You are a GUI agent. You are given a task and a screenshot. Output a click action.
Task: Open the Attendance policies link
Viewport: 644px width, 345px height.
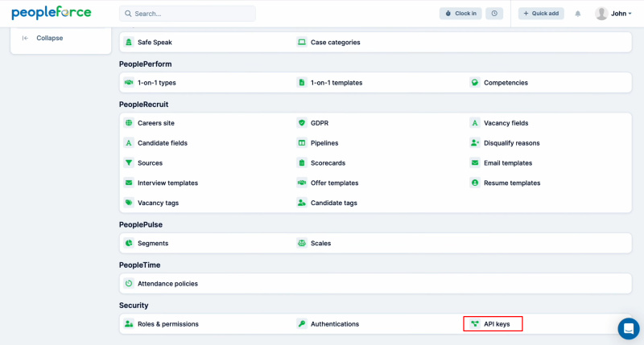pyautogui.click(x=167, y=283)
